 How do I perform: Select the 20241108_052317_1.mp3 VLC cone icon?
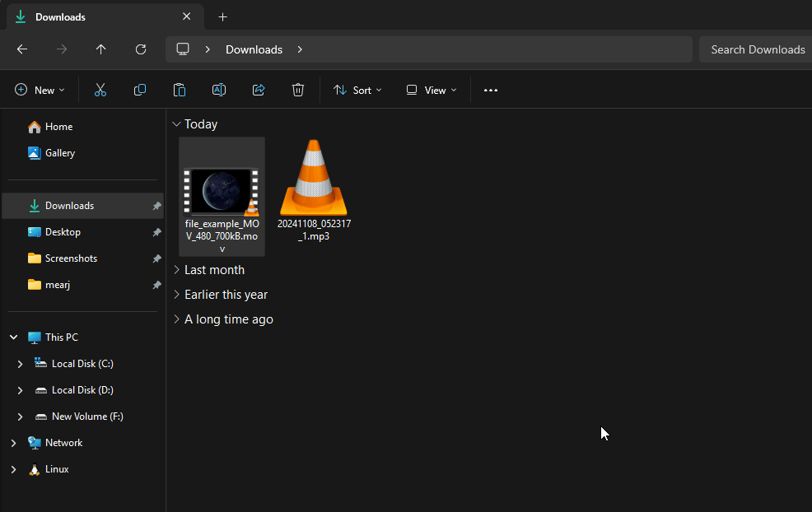click(x=313, y=178)
